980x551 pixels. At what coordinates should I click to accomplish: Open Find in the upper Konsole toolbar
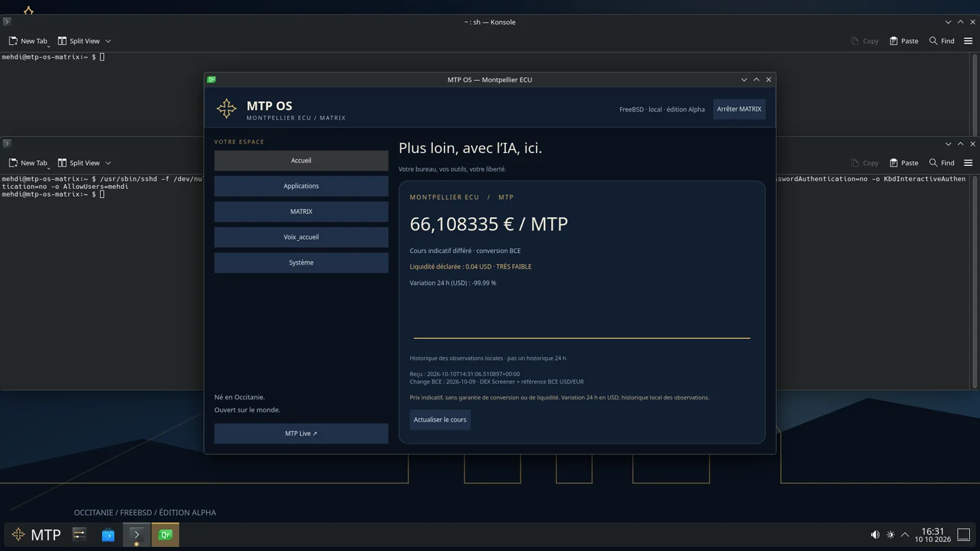click(942, 41)
